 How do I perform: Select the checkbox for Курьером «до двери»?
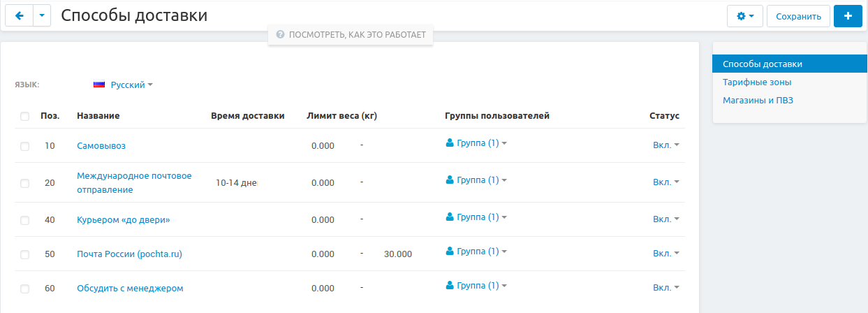(25, 220)
